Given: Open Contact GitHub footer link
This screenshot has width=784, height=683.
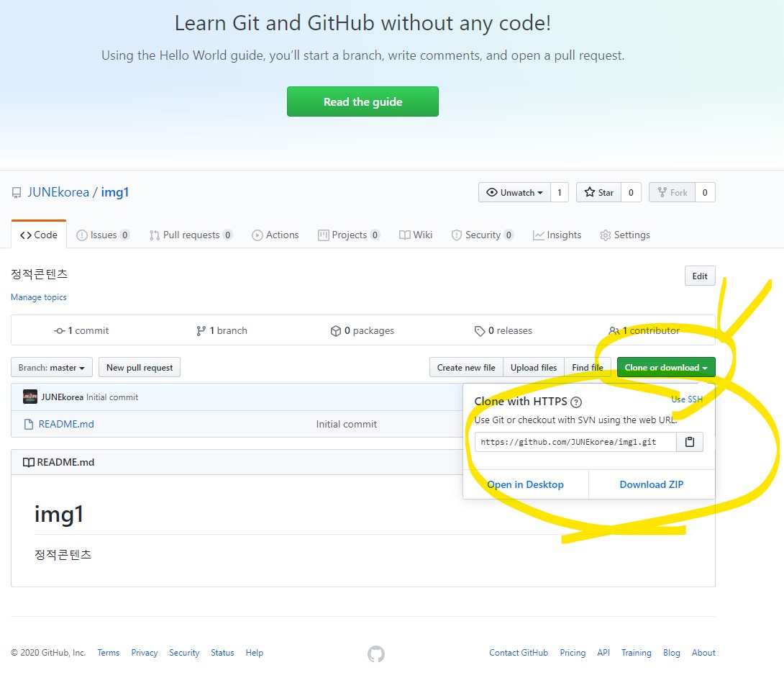Looking at the screenshot, I should [519, 653].
